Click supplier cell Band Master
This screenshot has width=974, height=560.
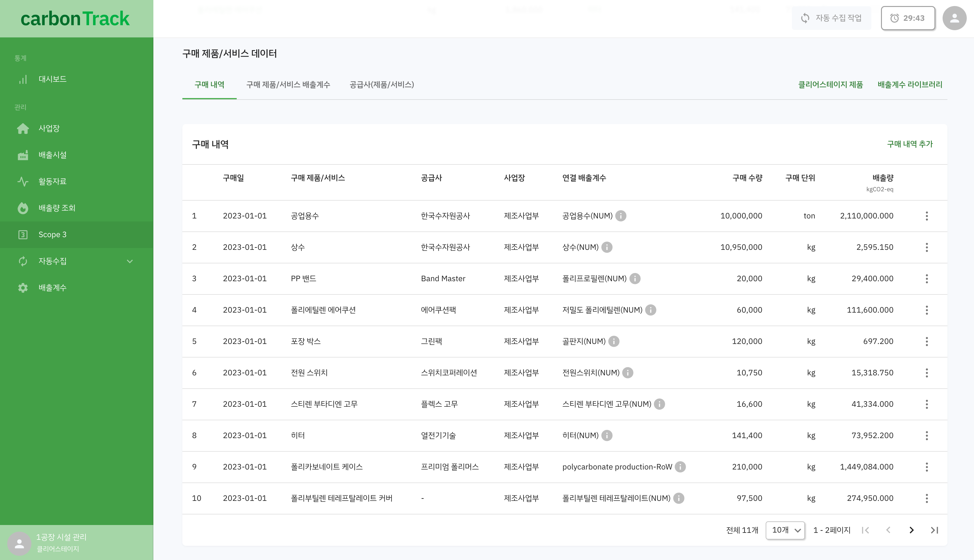coord(443,278)
